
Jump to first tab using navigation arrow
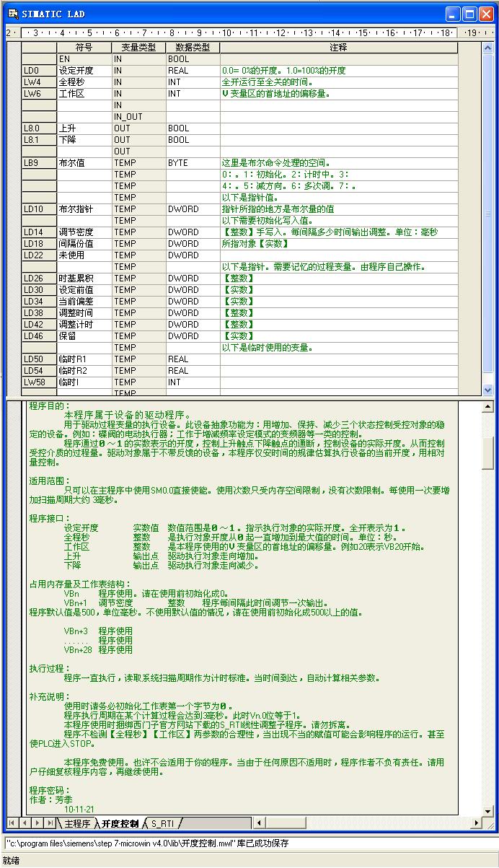(12, 823)
